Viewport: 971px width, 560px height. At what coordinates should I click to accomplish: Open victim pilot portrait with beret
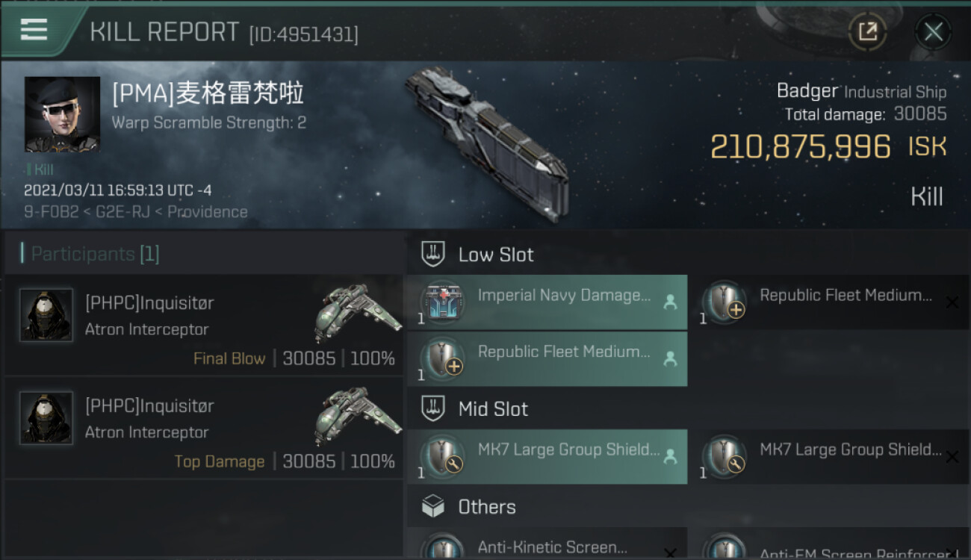pyautogui.click(x=62, y=113)
